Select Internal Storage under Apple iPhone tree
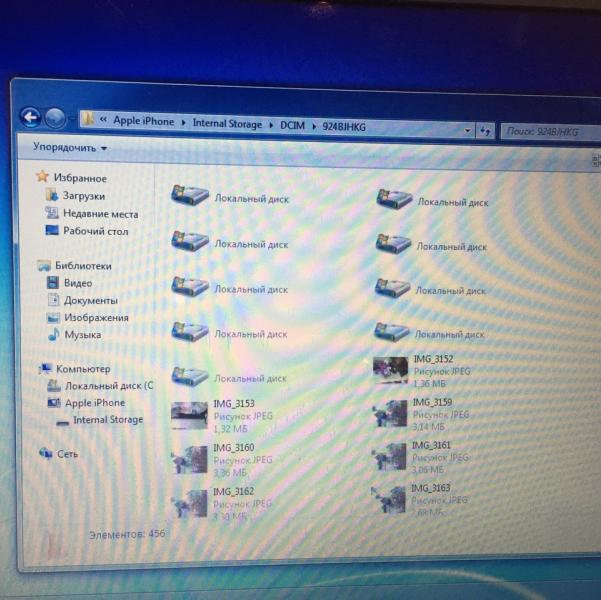 pyautogui.click(x=107, y=420)
